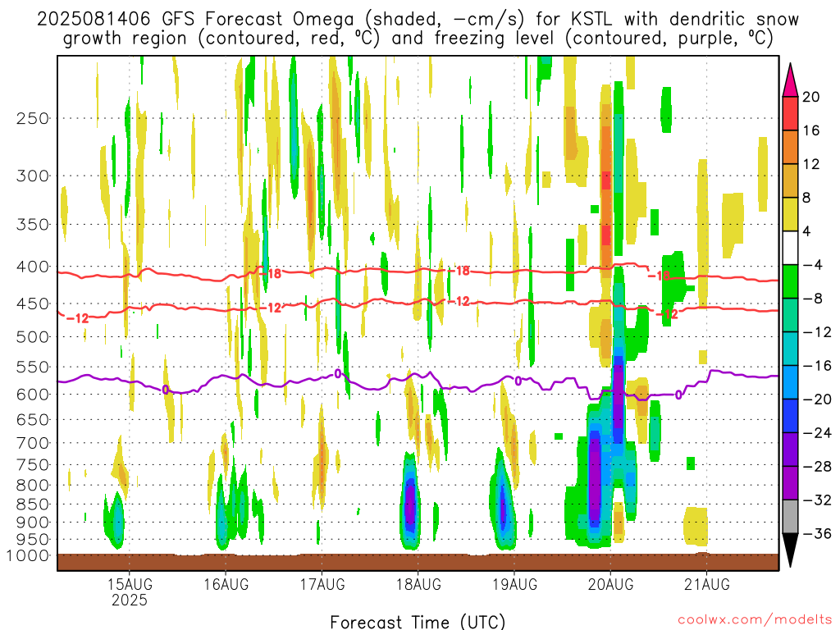840x630 pixels.
Task: Click the colorbar value label -32
Action: click(817, 500)
